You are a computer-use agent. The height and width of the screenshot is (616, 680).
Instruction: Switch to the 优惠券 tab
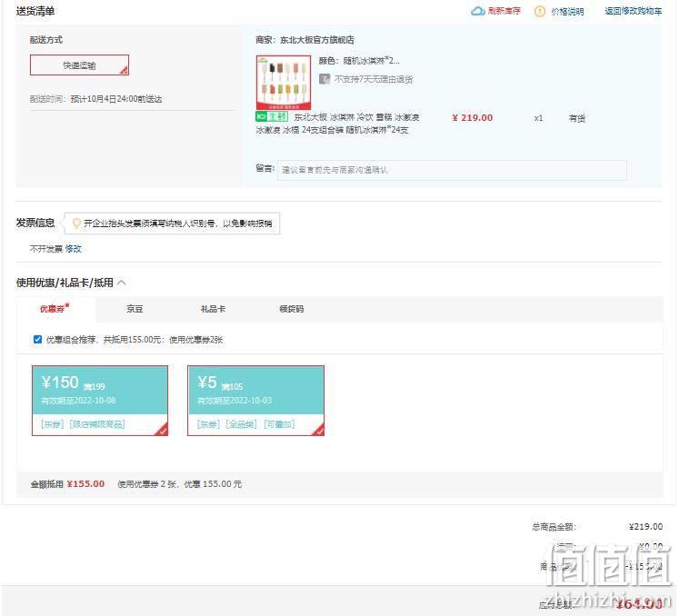tap(55, 309)
